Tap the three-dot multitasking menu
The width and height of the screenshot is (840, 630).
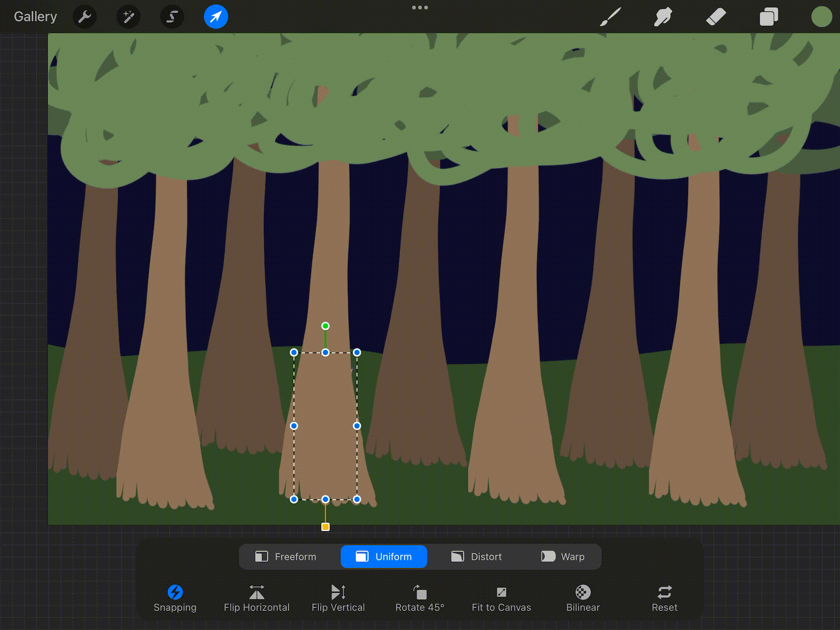tap(420, 7)
